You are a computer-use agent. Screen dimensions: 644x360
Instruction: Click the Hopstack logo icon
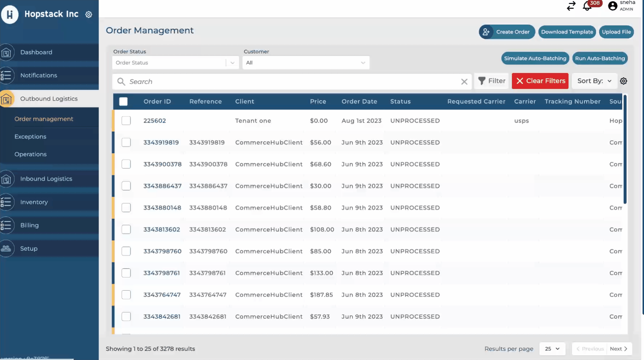click(10, 15)
